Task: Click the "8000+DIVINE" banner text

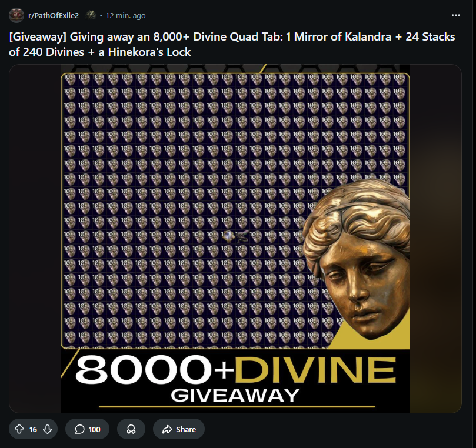Action: [236, 370]
